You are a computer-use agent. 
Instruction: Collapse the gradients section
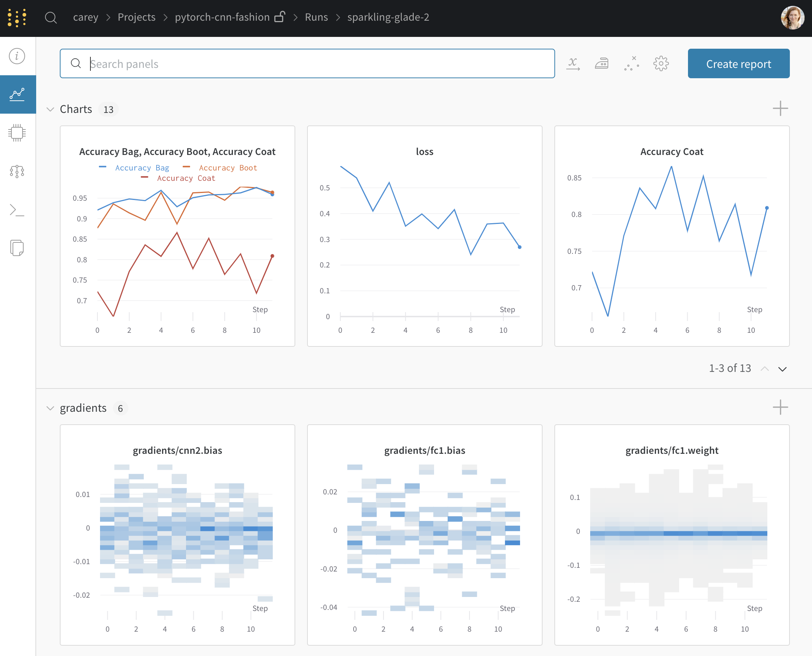coord(50,408)
